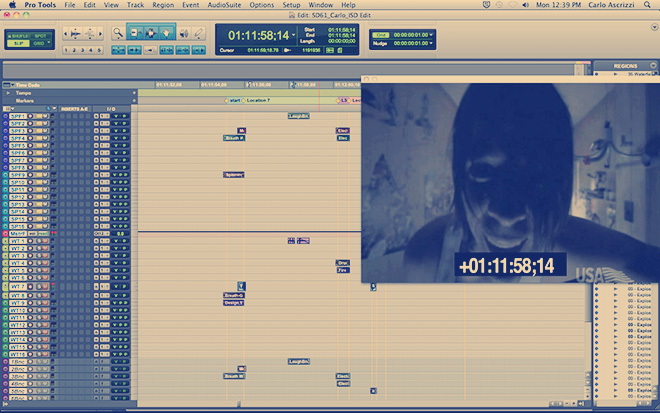Click the 'Location 7' marker

[x=256, y=101]
